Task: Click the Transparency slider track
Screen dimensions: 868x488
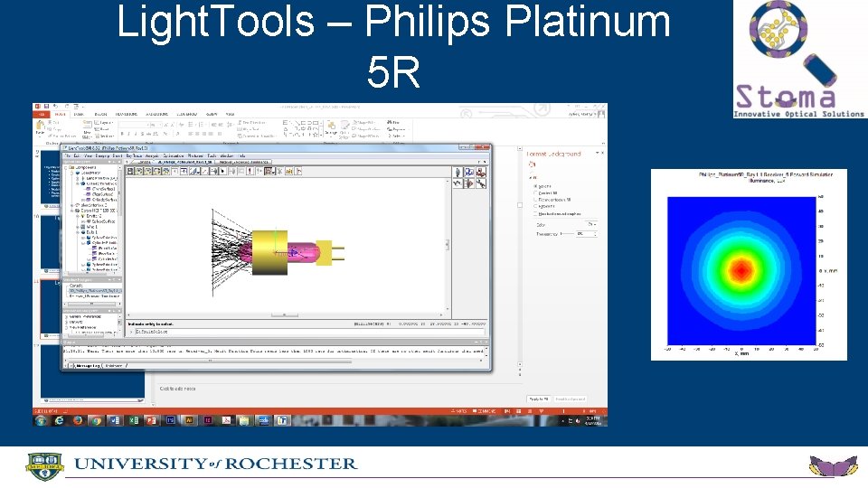Action: click(568, 233)
